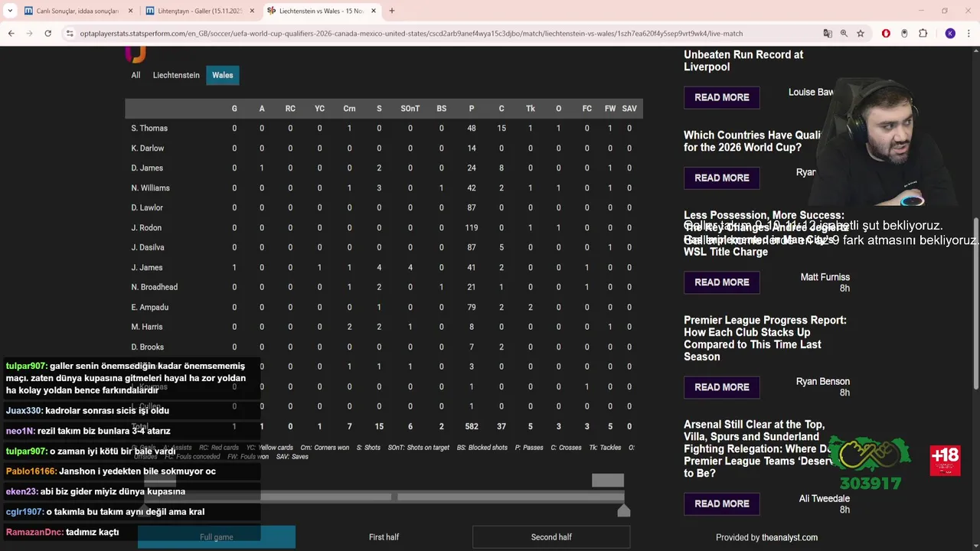980x551 pixels.
Task: Click the match timeline slider bar
Action: (384, 497)
